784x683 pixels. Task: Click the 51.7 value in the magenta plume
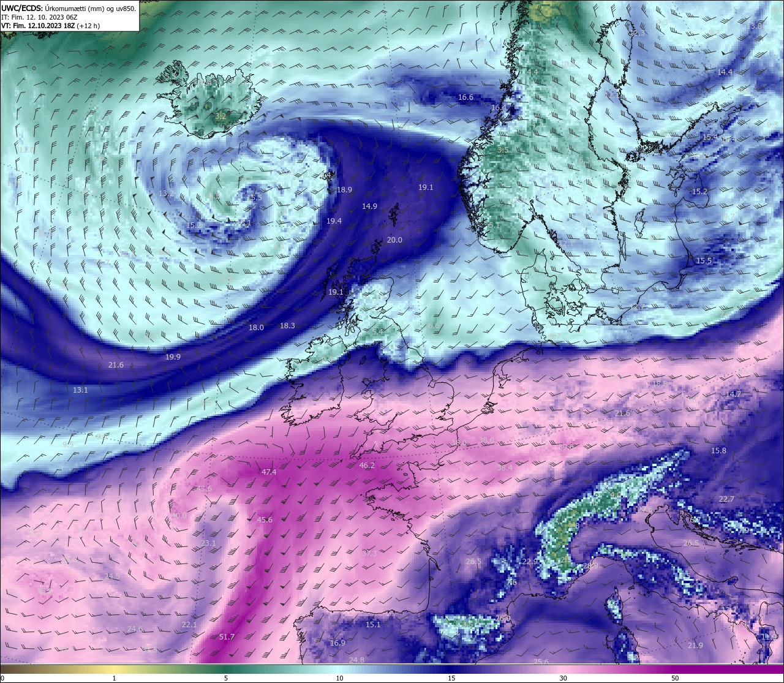point(227,637)
